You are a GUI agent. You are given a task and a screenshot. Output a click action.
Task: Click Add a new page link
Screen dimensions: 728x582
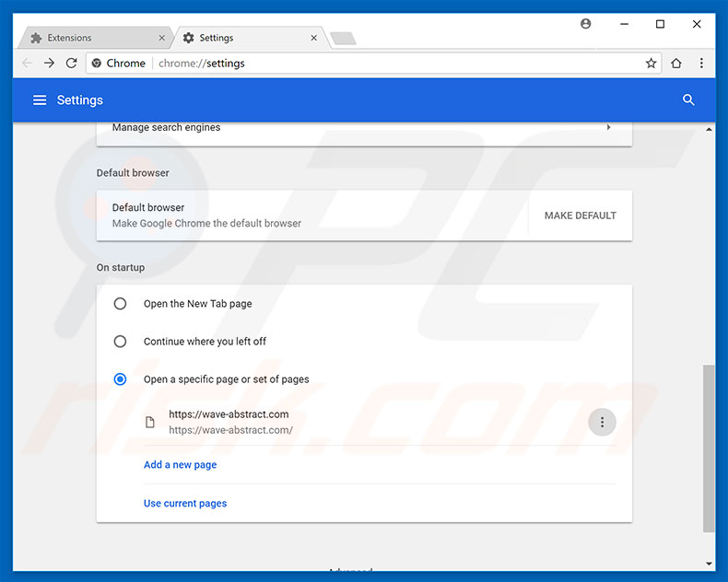(180, 465)
